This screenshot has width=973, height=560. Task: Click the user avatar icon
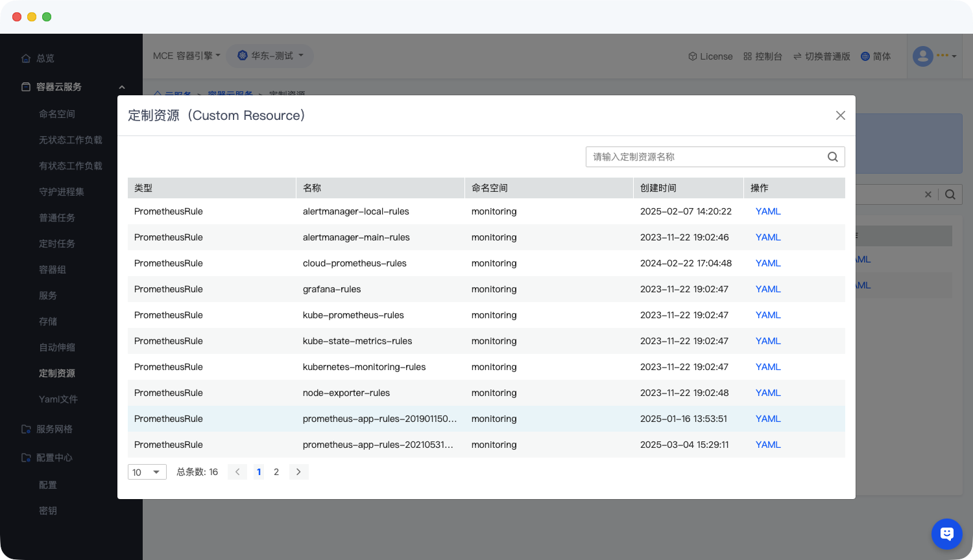pyautogui.click(x=922, y=56)
